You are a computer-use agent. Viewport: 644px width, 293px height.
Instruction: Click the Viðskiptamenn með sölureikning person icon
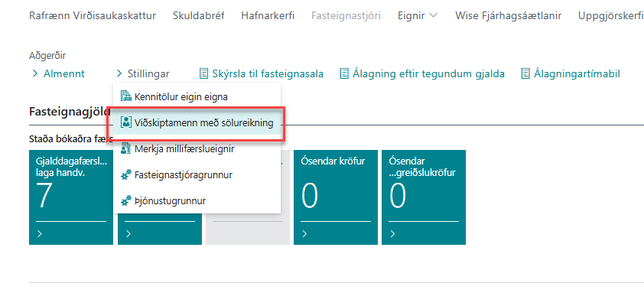(x=125, y=122)
